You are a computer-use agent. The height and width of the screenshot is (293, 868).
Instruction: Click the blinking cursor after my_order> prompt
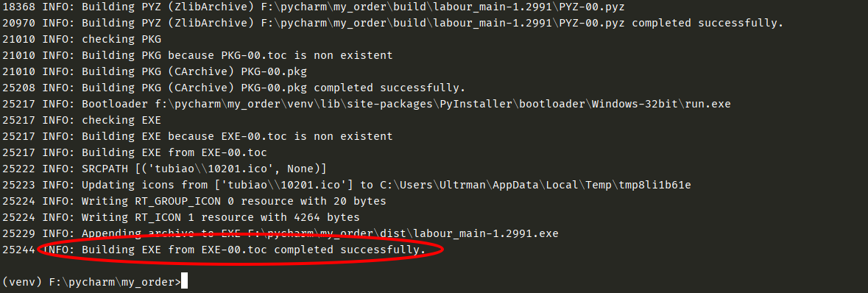184,282
